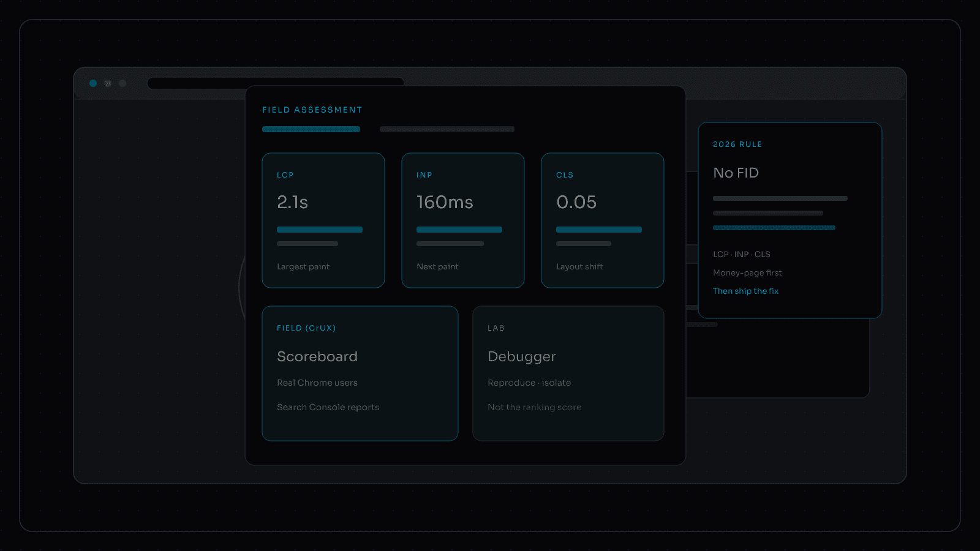The height and width of the screenshot is (551, 980).
Task: Click Not the ranking score text
Action: pyautogui.click(x=535, y=407)
